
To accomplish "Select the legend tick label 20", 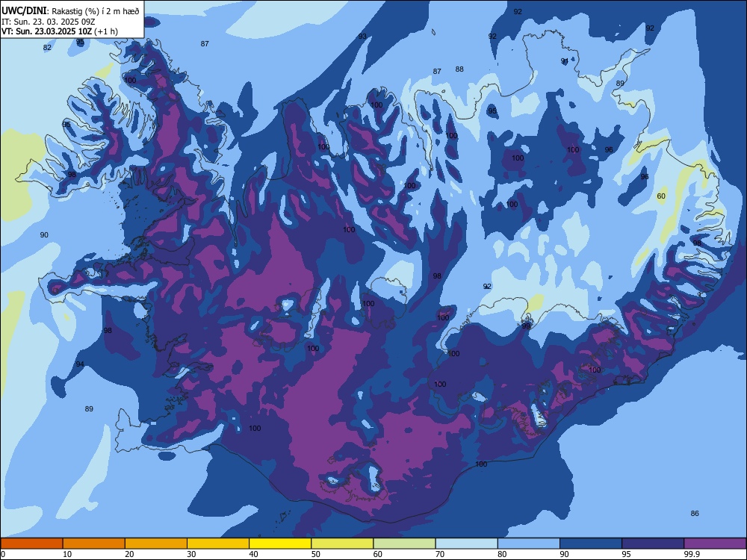I will pyautogui.click(x=129, y=554).
